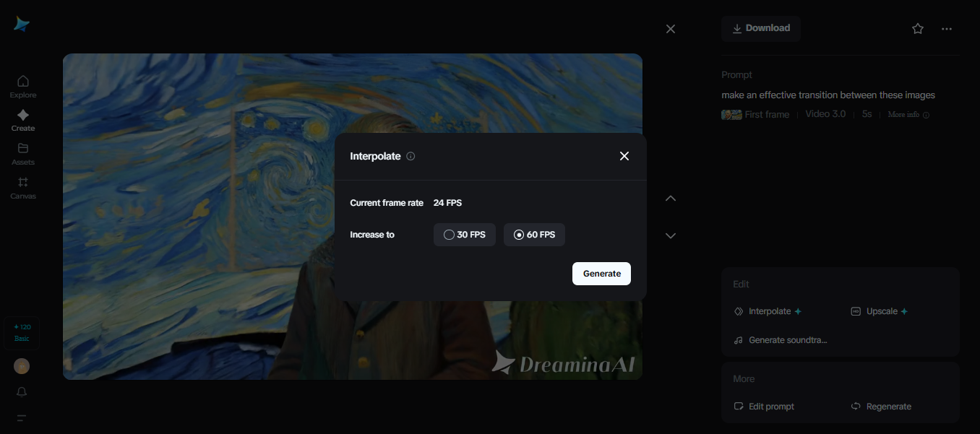Screen dimensions: 980x434
Task: Select the 60 FPS option
Action: point(535,235)
